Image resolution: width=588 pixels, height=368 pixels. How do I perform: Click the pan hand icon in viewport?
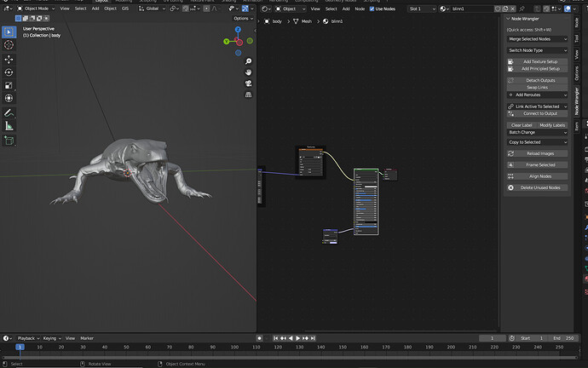[x=248, y=72]
